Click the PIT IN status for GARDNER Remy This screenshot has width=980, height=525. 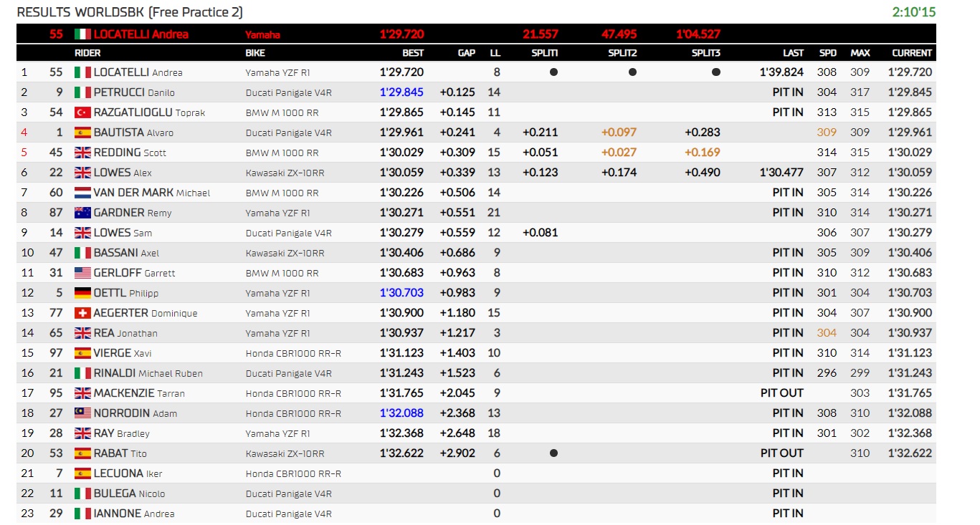pos(788,213)
